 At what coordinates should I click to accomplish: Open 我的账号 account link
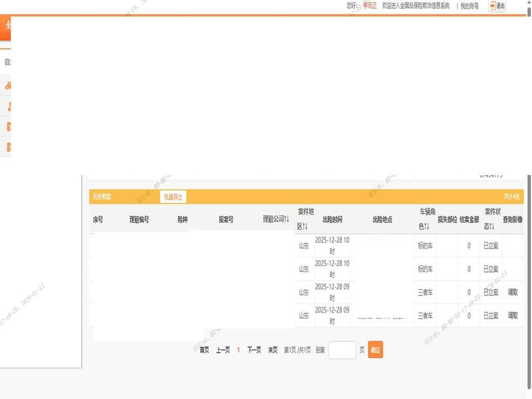pyautogui.click(x=469, y=6)
